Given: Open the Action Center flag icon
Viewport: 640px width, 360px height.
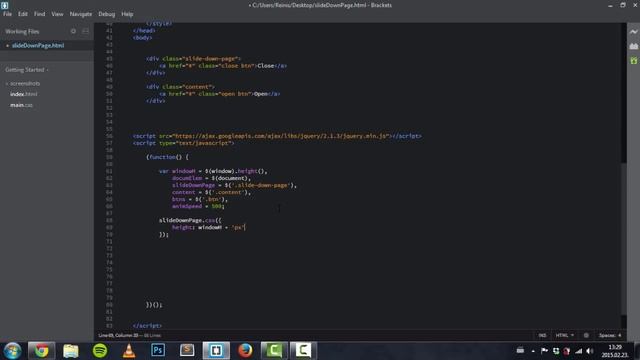Looking at the screenshot, I should click(544, 351).
